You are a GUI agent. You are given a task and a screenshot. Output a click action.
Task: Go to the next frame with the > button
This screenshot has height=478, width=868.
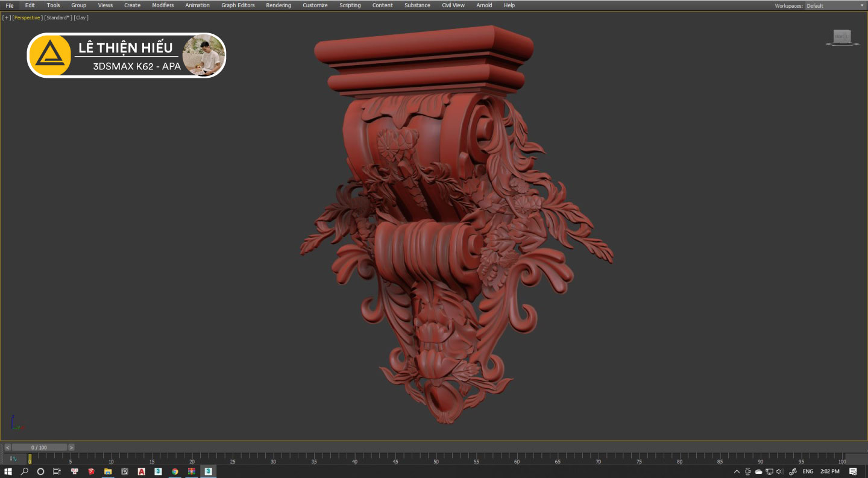(x=71, y=447)
